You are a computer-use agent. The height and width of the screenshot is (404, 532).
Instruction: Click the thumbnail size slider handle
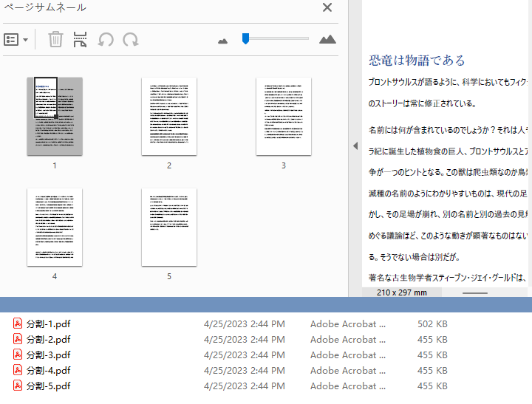tap(245, 38)
